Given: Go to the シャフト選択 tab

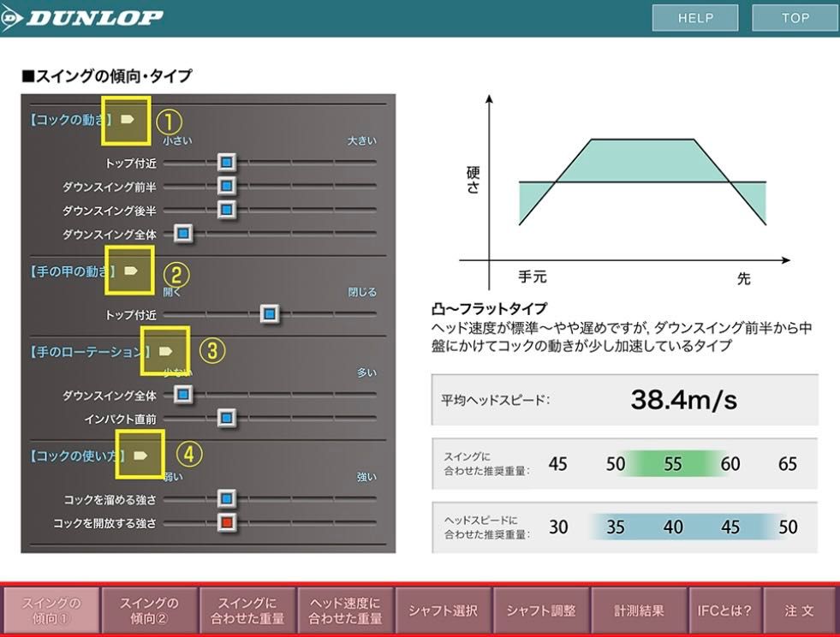Looking at the screenshot, I should click(443, 610).
